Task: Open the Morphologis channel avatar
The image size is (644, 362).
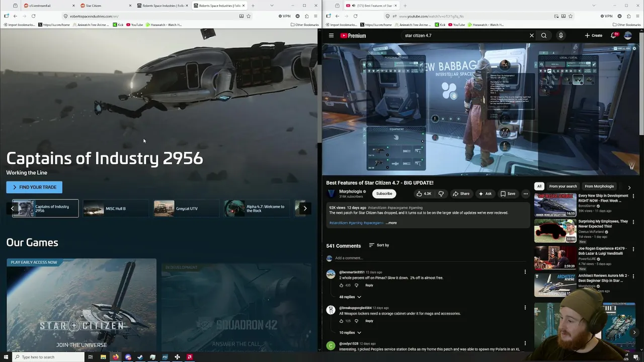Action: [331, 194]
